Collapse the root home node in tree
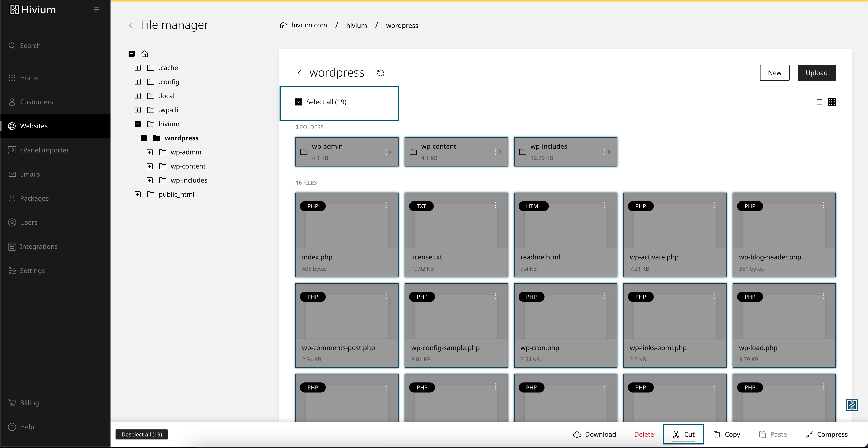 [132, 54]
